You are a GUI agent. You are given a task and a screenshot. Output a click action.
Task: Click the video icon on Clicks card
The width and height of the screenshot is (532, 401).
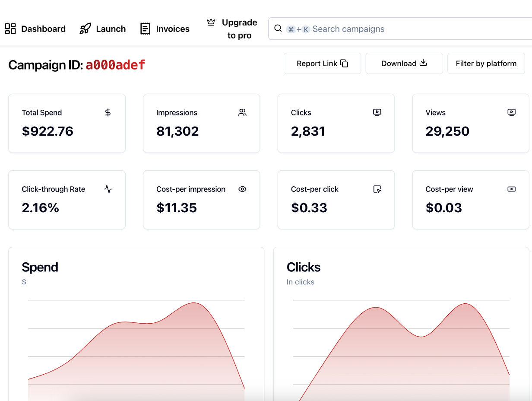377,112
